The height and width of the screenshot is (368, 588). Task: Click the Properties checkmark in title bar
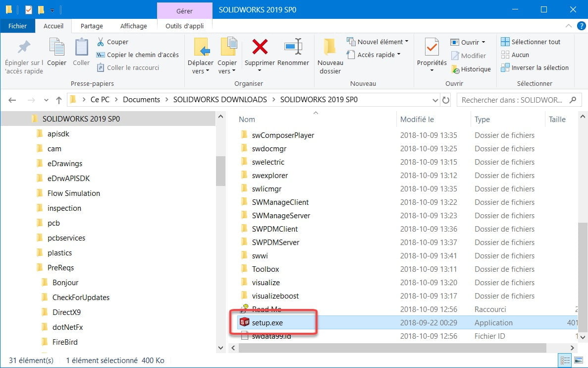pos(29,10)
